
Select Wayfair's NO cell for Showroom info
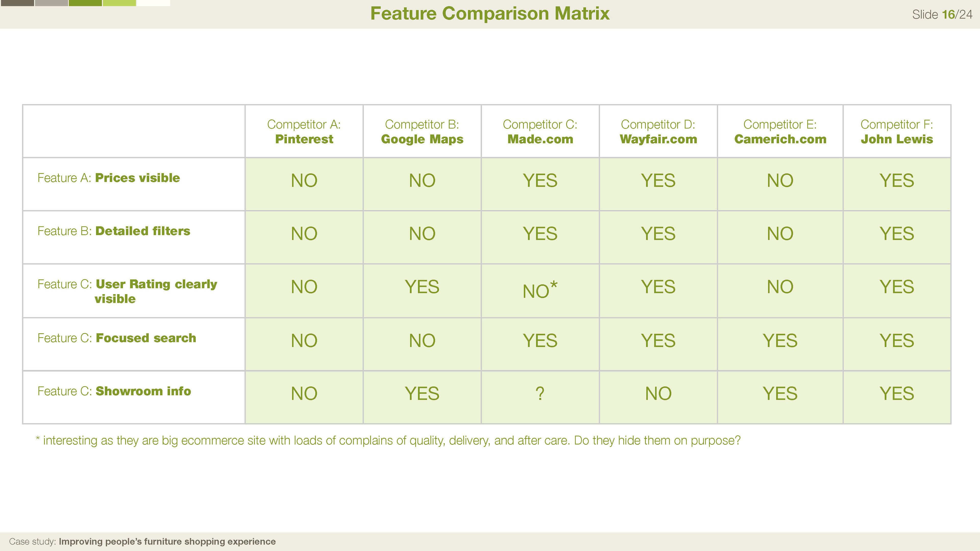pos(658,397)
